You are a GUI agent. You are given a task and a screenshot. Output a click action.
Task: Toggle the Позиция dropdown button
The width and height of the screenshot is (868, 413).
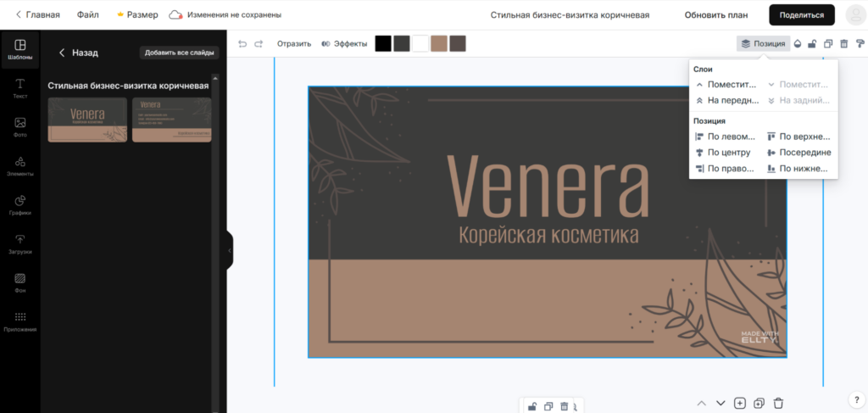pos(764,44)
